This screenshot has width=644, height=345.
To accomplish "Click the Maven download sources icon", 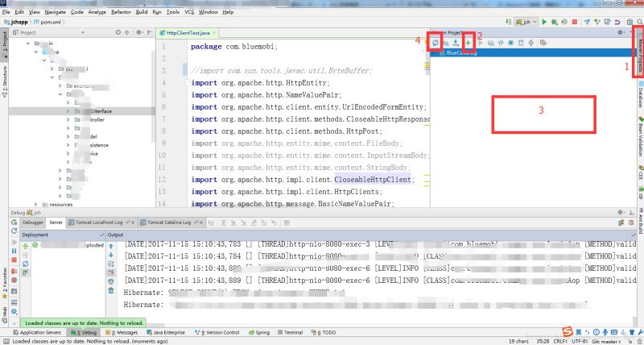I will pyautogui.click(x=456, y=42).
